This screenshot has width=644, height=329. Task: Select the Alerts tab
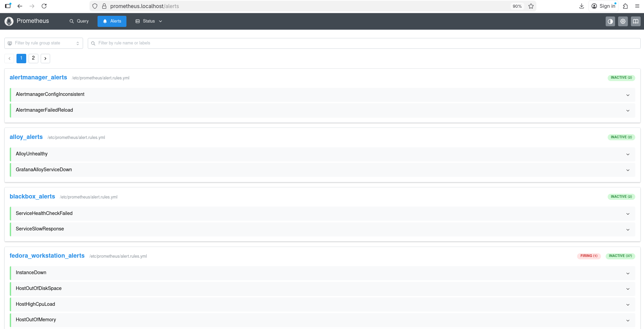click(x=112, y=21)
